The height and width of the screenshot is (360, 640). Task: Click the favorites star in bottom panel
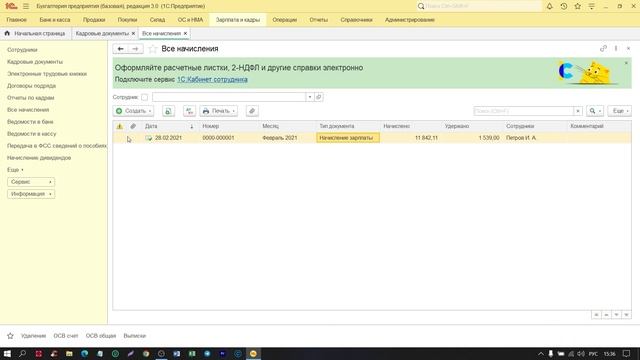pyautogui.click(x=10, y=336)
